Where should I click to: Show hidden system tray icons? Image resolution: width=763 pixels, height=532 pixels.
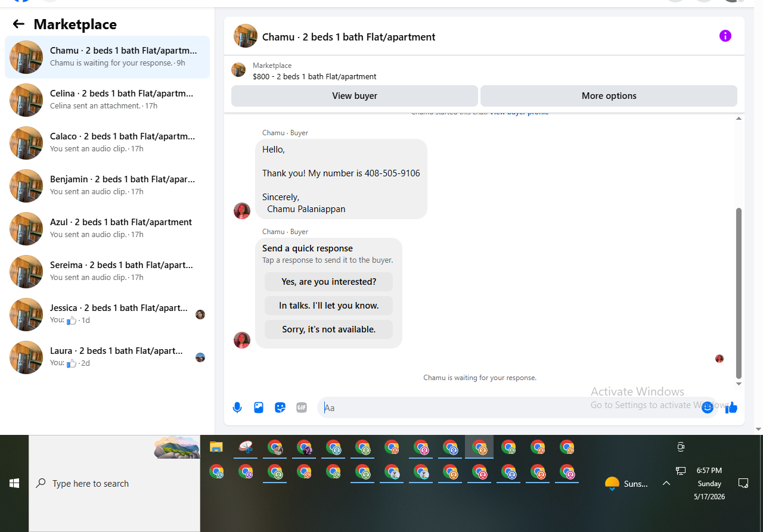point(666,483)
